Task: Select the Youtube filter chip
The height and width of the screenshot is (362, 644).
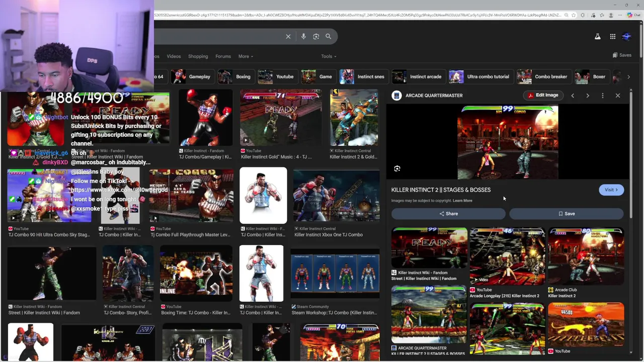Action: tap(277, 76)
